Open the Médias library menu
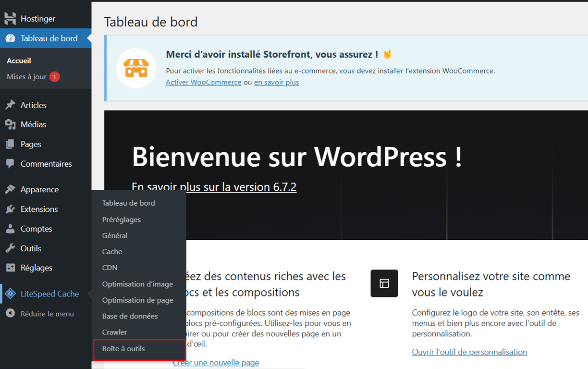The image size is (588, 369). [46, 124]
